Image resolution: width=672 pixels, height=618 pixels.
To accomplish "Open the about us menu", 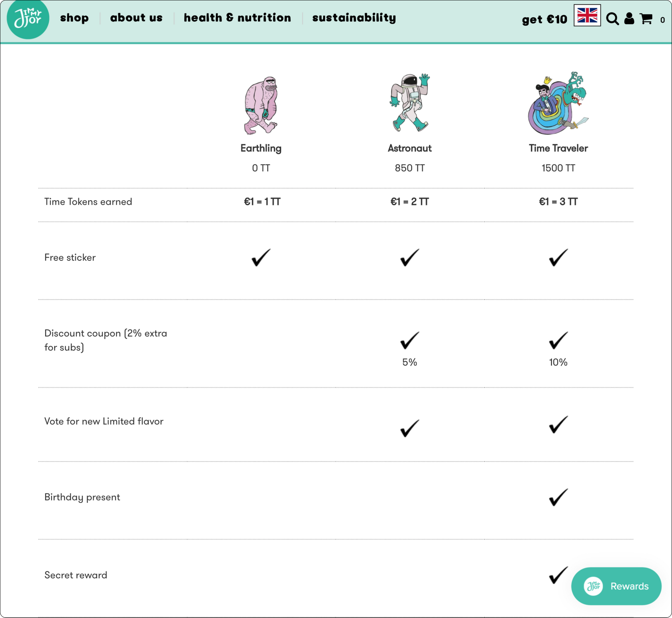I will 136,18.
